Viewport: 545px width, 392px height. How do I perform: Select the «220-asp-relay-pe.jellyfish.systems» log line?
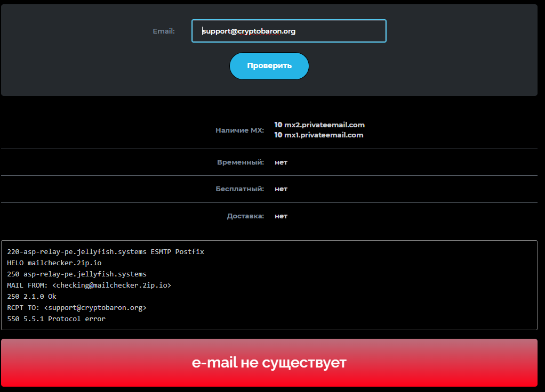(x=105, y=251)
